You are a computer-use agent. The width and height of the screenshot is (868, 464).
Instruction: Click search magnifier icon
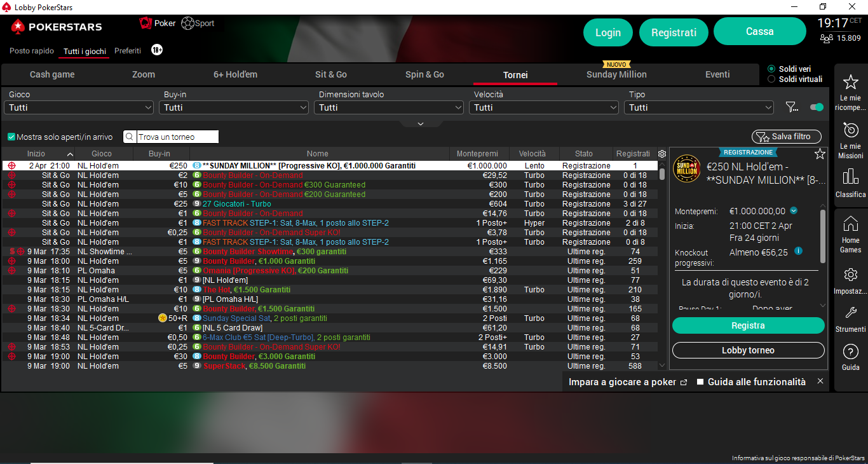(129, 137)
